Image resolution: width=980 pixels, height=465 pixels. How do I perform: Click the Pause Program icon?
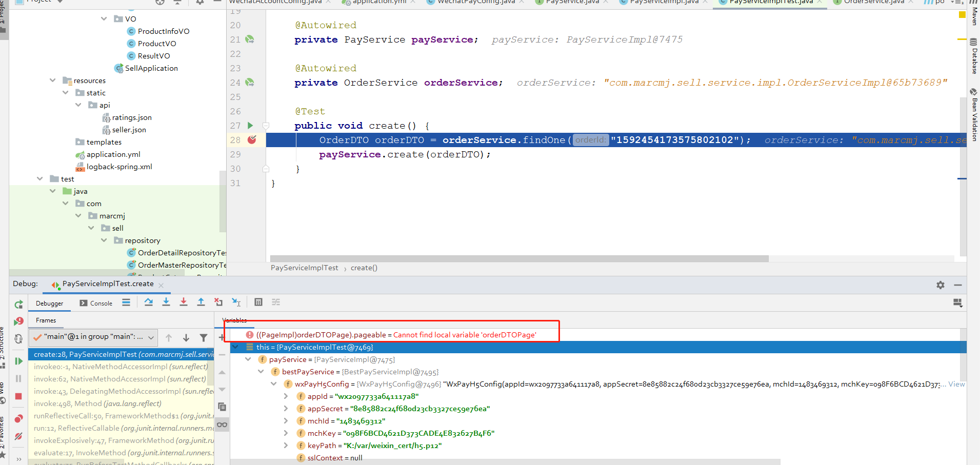18,379
